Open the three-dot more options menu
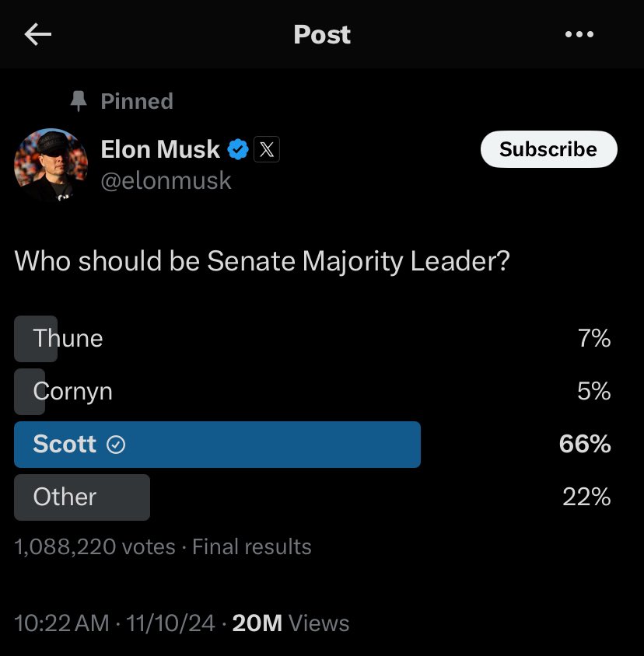 [579, 34]
